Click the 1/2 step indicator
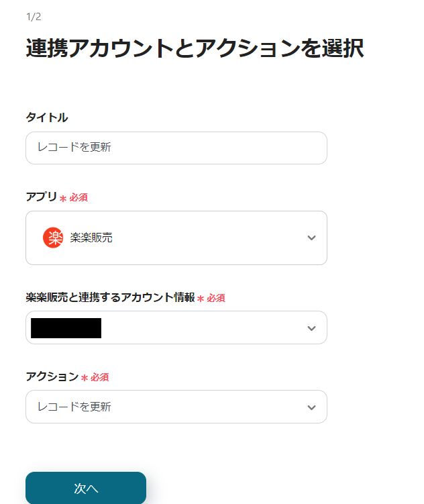Viewport: 424px width, 504px height. click(x=34, y=16)
